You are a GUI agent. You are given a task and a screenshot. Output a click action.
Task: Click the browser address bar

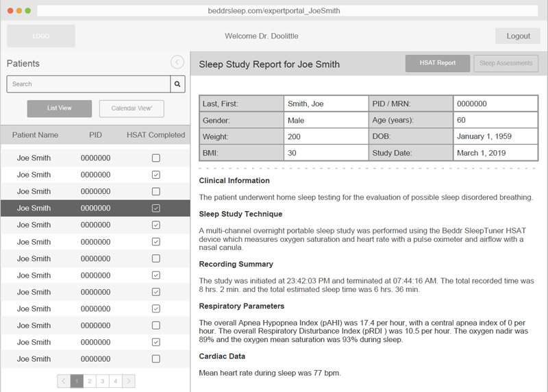coord(274,11)
